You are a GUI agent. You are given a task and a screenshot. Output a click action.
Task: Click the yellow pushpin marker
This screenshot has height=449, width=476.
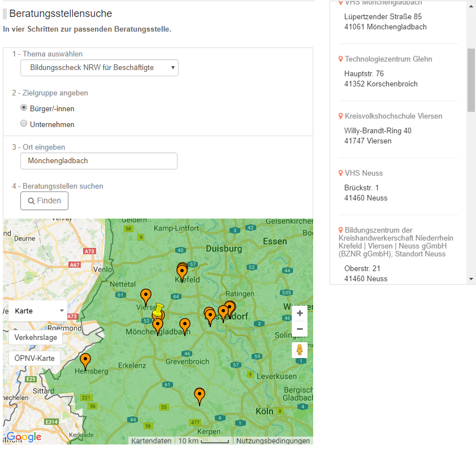158,311
